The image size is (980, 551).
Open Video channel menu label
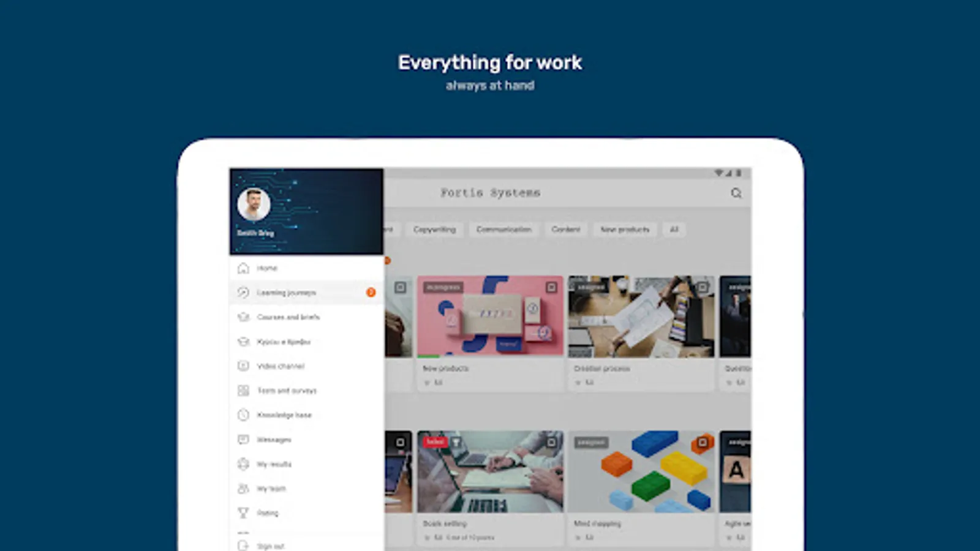pos(281,366)
